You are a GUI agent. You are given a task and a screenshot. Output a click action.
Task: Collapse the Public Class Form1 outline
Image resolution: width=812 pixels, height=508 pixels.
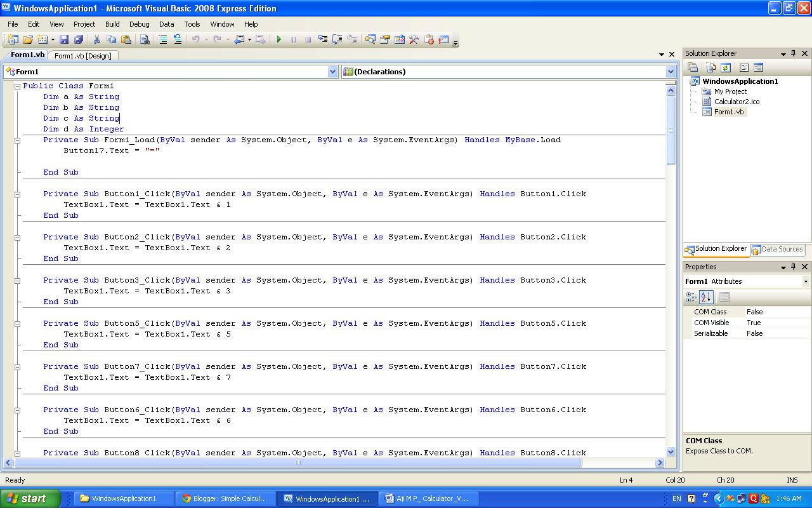tap(18, 86)
